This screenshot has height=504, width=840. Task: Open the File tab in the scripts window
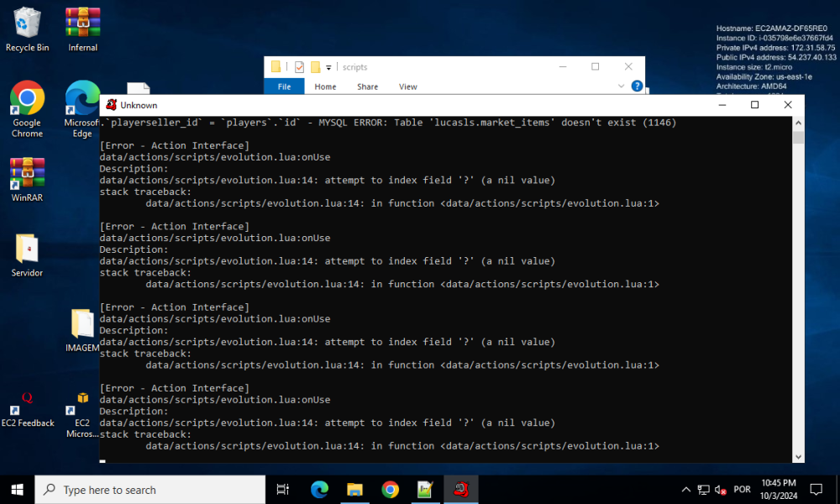point(284,87)
